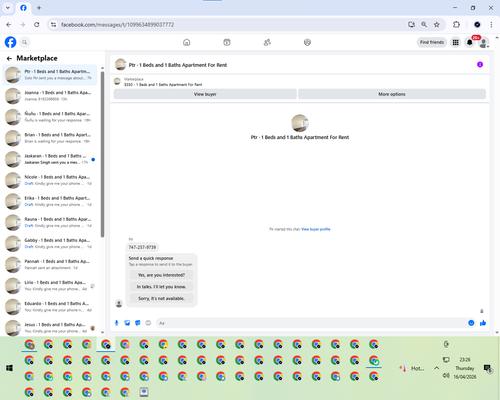Image resolution: width=500 pixels, height=400 pixels.
Task: Open the taskbar clock and date
Action: [x=465, y=368]
